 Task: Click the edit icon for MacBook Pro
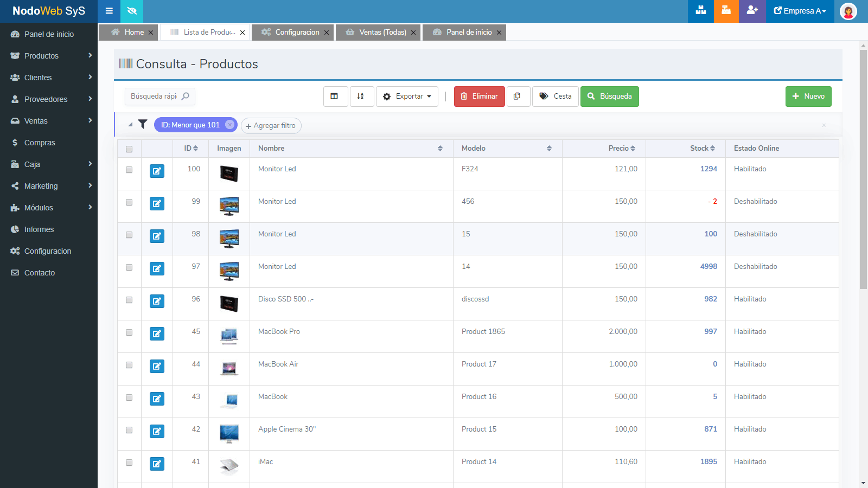pos(157,334)
